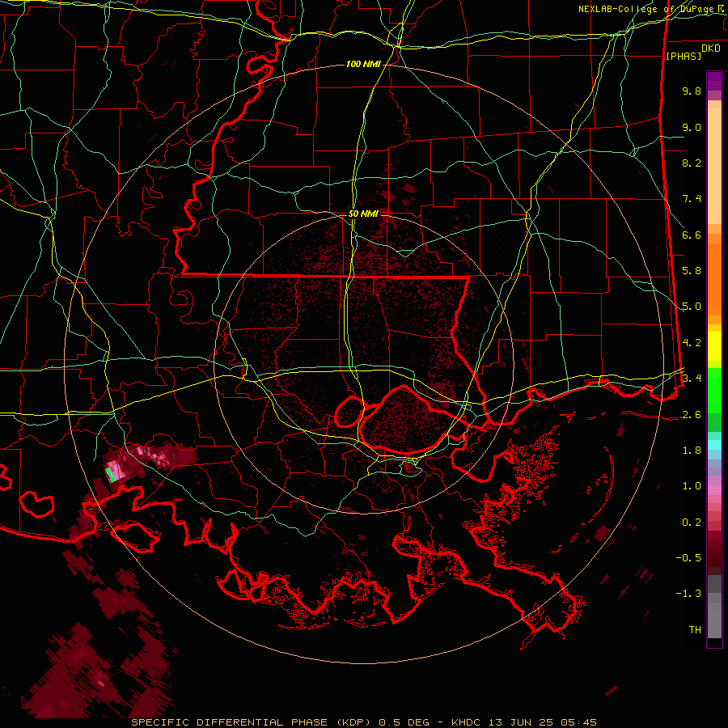Click the 4.2 value on color scale
Image resolution: width=728 pixels, height=728 pixels.
point(692,343)
